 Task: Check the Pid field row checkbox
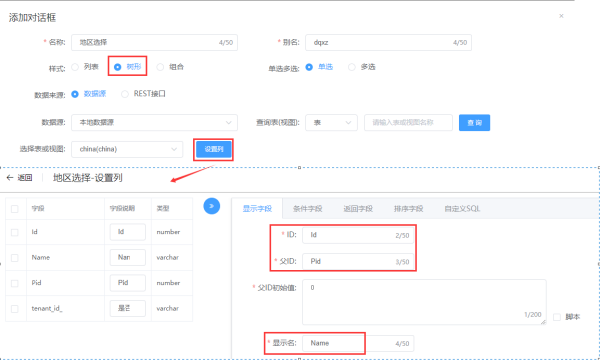(15, 283)
